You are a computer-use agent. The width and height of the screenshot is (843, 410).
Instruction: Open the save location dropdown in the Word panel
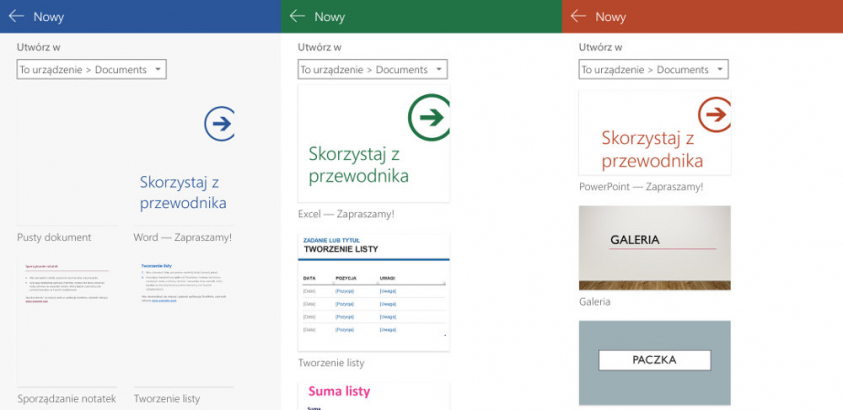click(91, 69)
